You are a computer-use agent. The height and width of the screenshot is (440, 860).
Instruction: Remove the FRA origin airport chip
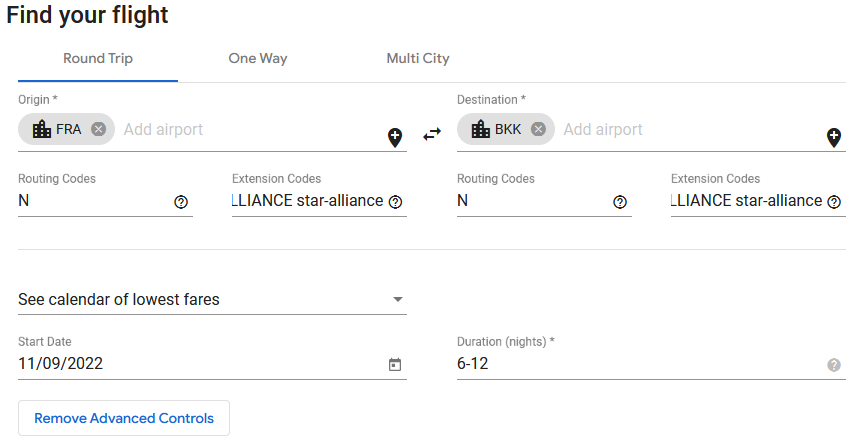coord(98,129)
